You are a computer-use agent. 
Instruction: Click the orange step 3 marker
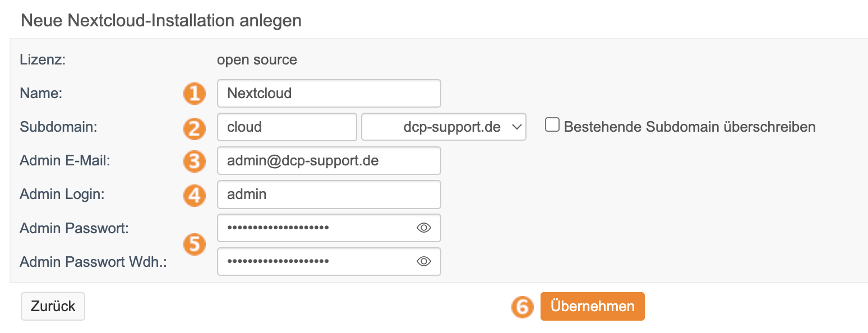tap(194, 161)
